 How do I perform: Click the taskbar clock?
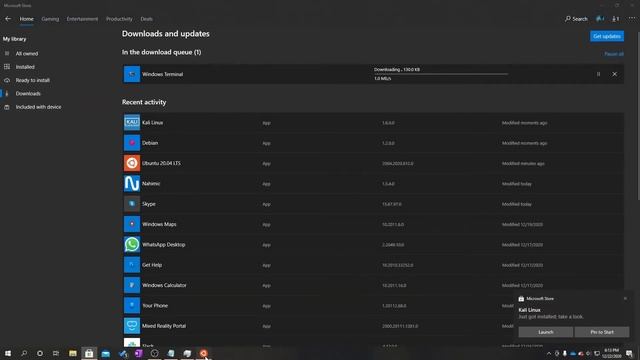[611, 353]
